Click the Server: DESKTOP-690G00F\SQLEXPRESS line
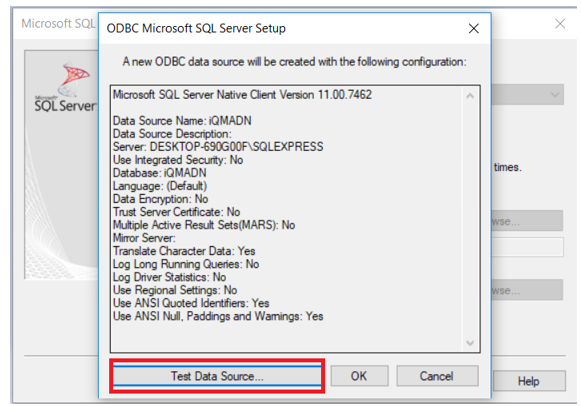This screenshot has height=406, width=581. (x=218, y=147)
